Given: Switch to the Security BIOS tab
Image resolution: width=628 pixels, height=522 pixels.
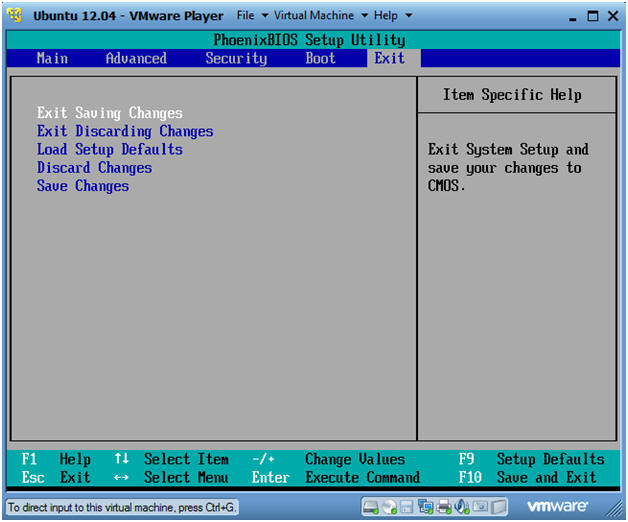Looking at the screenshot, I should [x=236, y=58].
